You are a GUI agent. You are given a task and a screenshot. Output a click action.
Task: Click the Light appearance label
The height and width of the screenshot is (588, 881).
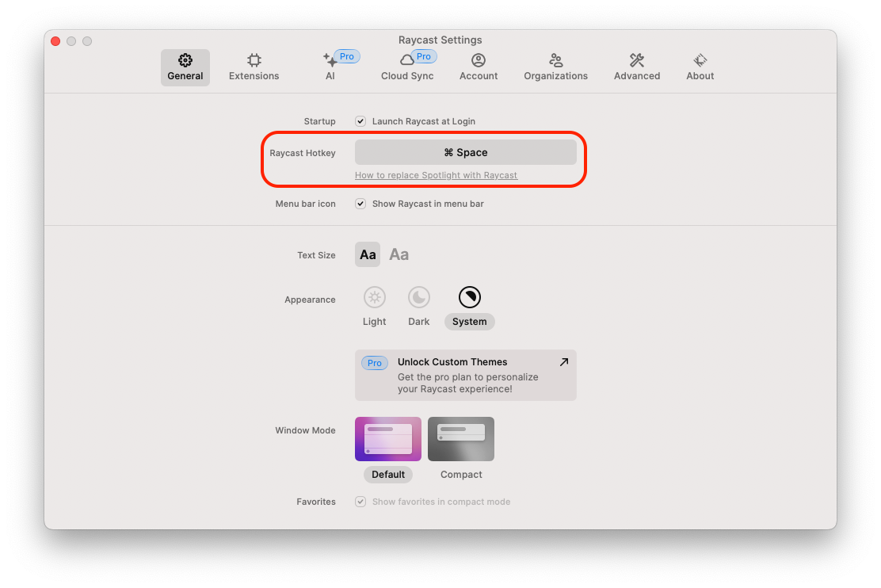[x=374, y=322]
